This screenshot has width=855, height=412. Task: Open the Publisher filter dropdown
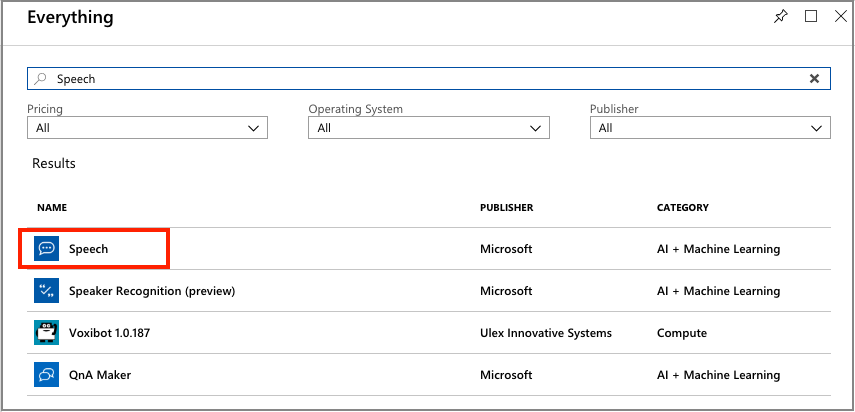click(710, 128)
